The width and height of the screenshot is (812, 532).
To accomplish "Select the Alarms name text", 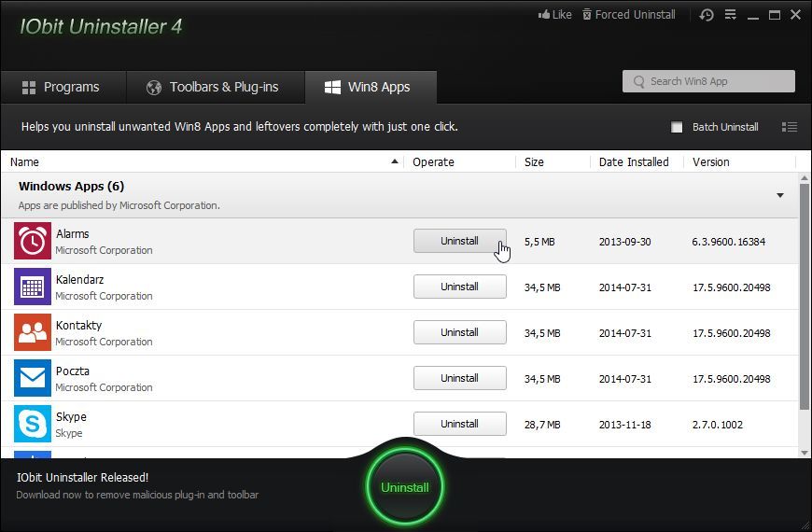I will (73, 233).
